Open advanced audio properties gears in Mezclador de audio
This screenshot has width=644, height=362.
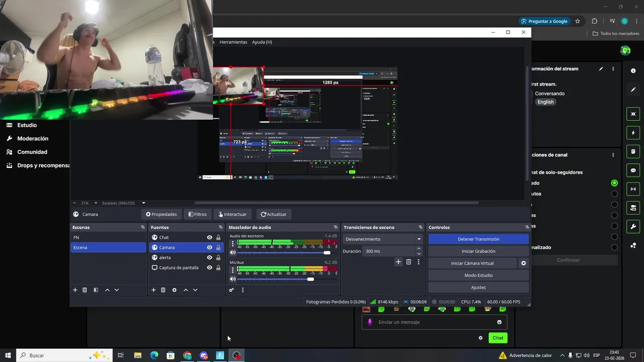coord(231,290)
